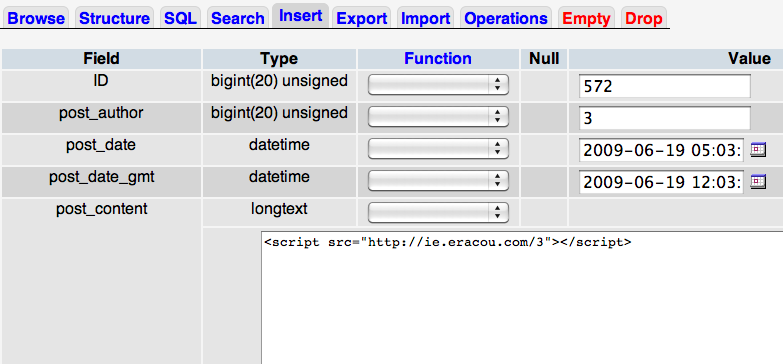Go to the Export tab
Image resolution: width=783 pixels, height=364 pixels.
362,18
